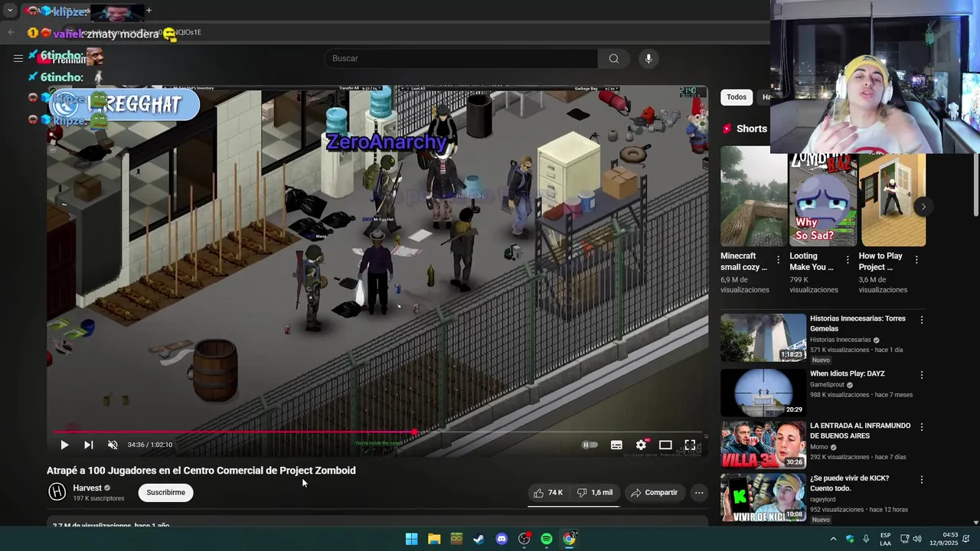This screenshot has height=551, width=980.
Task: Open VILLA 31 video thumbnail
Action: [x=763, y=445]
